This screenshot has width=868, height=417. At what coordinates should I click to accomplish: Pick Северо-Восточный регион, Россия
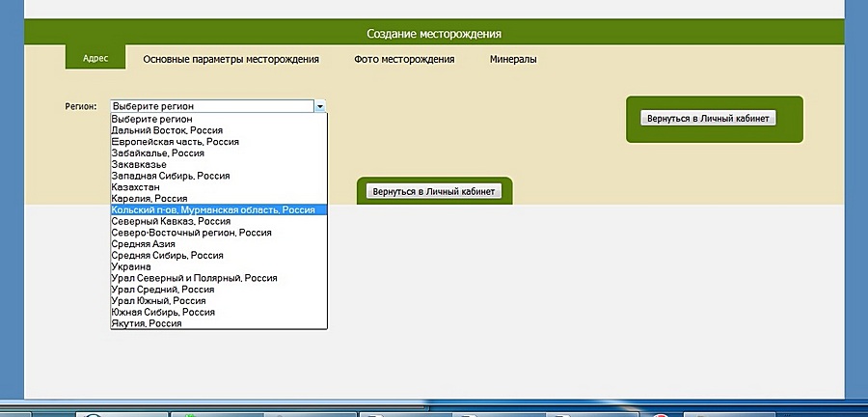coord(219,233)
